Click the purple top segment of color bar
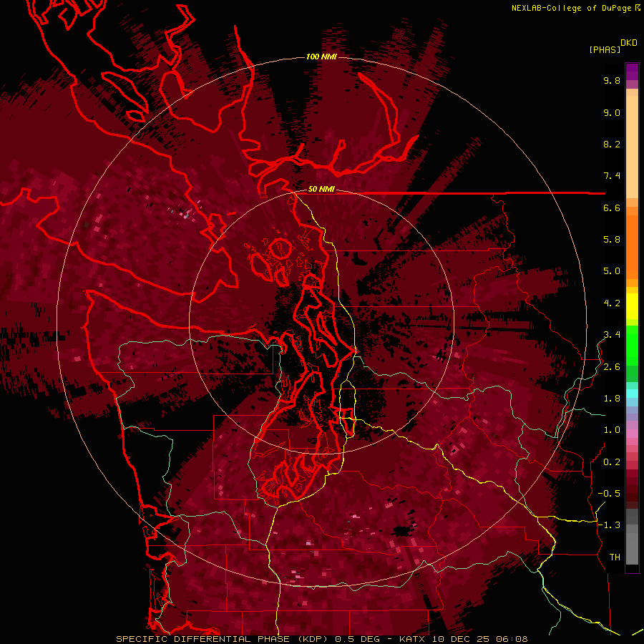 pos(632,72)
